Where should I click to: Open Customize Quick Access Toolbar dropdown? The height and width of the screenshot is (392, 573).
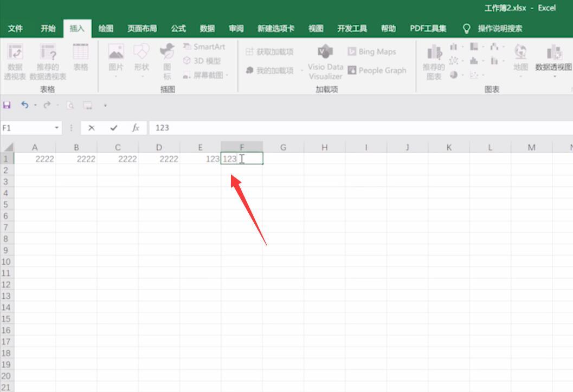pos(105,106)
